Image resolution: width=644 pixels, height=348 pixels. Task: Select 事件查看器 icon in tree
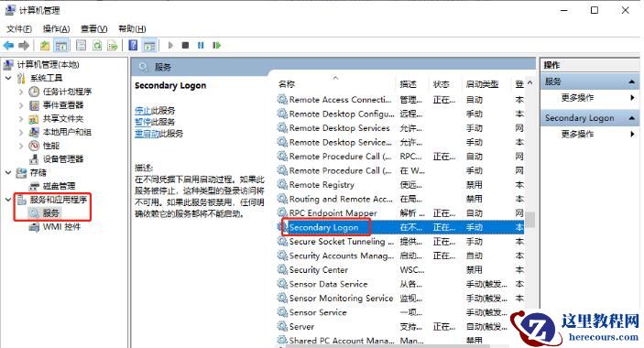tap(34, 105)
